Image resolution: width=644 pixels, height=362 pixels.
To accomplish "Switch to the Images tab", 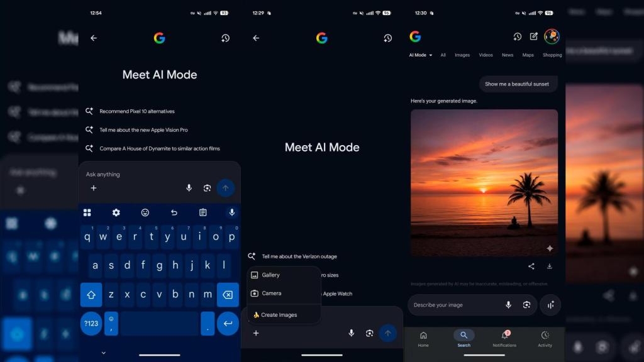I will [462, 55].
